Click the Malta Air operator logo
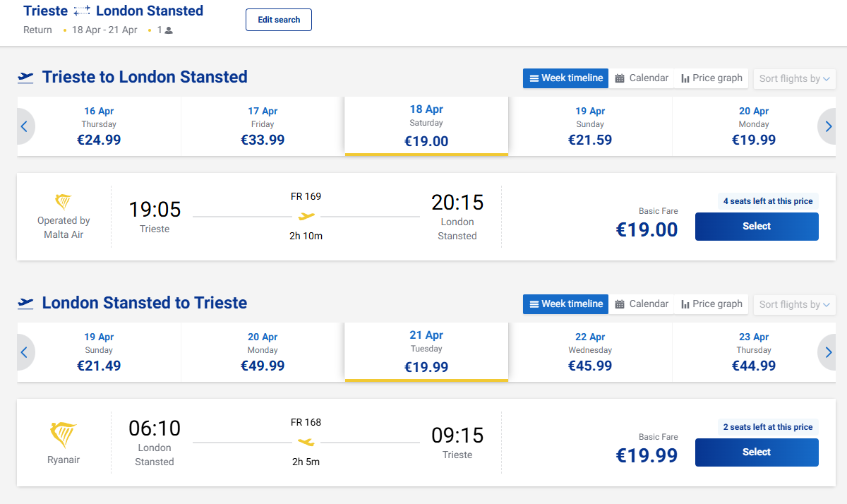847x504 pixels. [x=64, y=202]
